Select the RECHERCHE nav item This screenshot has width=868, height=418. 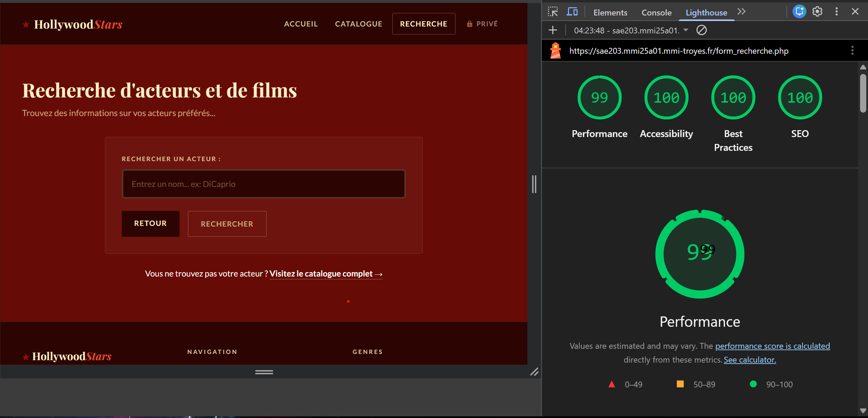[424, 24]
